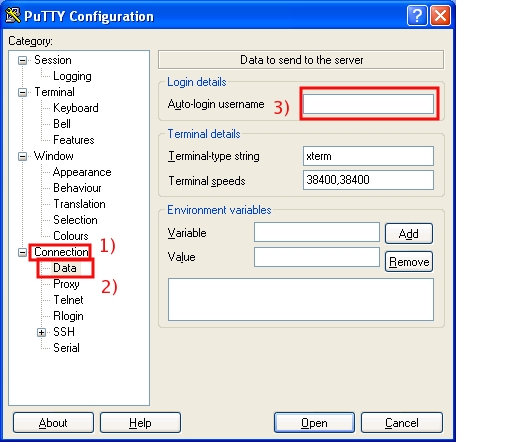The width and height of the screenshot is (512, 442).
Task: Focus the environment Variable field
Action: click(317, 232)
